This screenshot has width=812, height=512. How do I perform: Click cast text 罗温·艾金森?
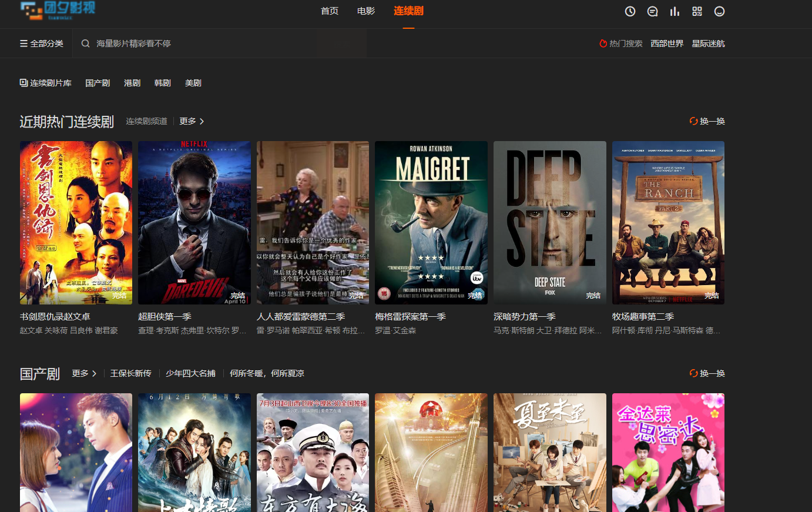395,330
